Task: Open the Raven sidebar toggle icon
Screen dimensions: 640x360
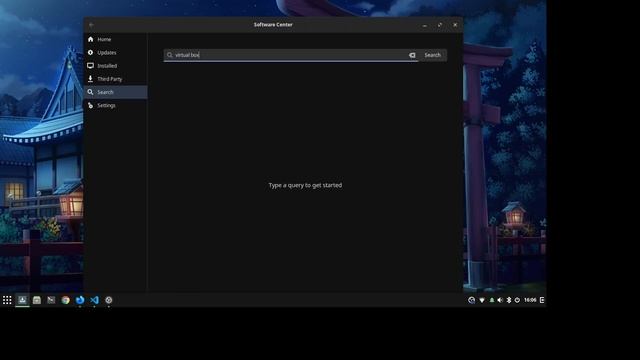Action: [x=542, y=300]
